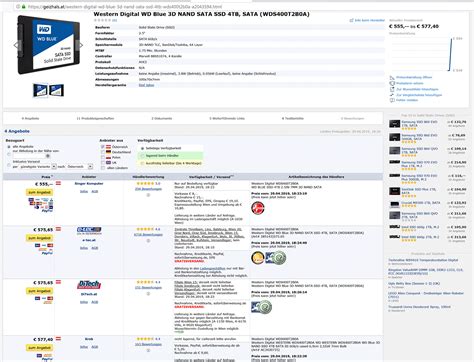Image resolution: width=474 pixels, height=362 pixels.
Task: Select the 'alle Angebote' radio button
Action: 9,147
